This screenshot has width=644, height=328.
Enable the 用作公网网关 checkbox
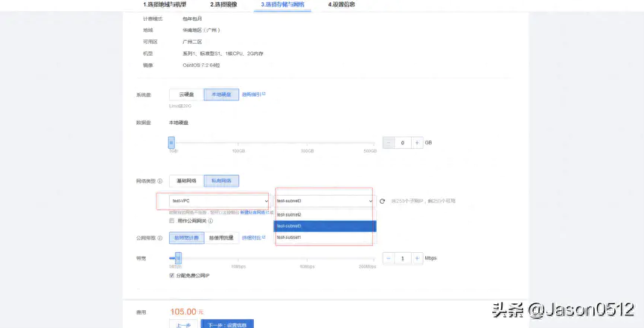pyautogui.click(x=172, y=221)
